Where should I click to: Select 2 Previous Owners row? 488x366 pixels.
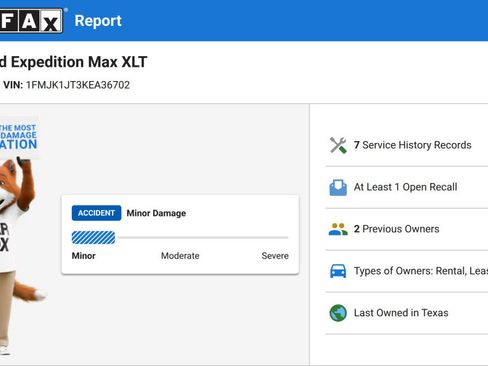[407, 229]
